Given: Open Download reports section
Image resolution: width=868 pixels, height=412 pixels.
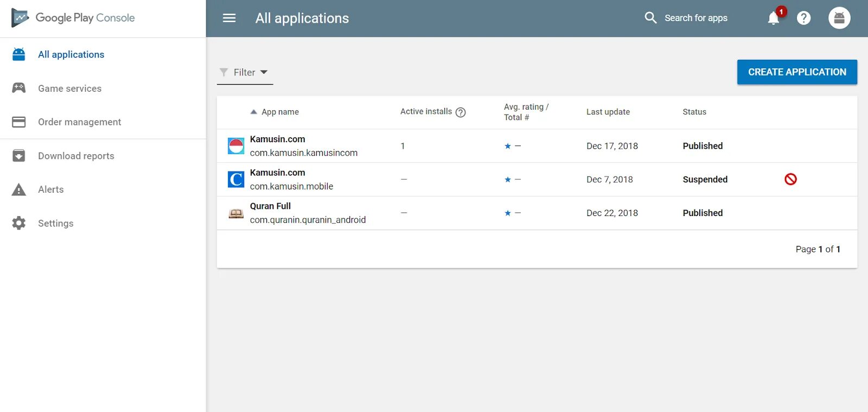Looking at the screenshot, I should [76, 156].
